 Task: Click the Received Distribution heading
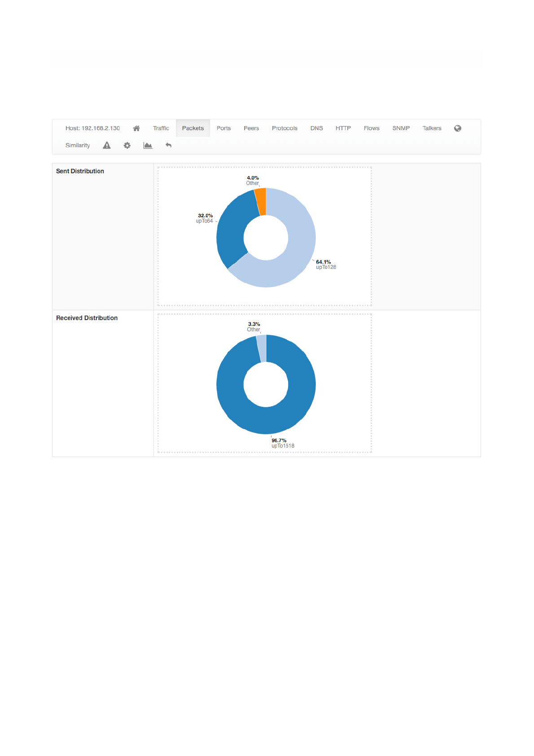(x=87, y=318)
